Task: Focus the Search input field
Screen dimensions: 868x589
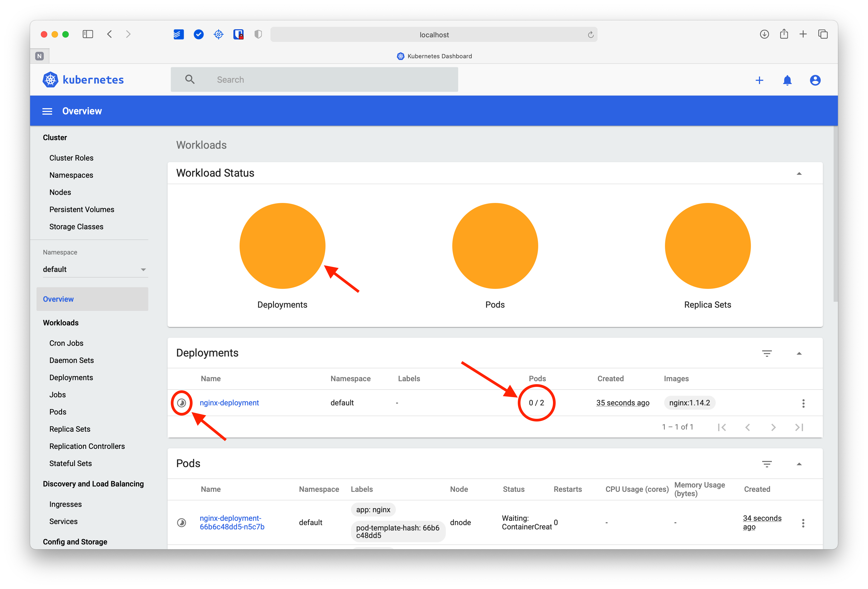Action: [x=314, y=79]
